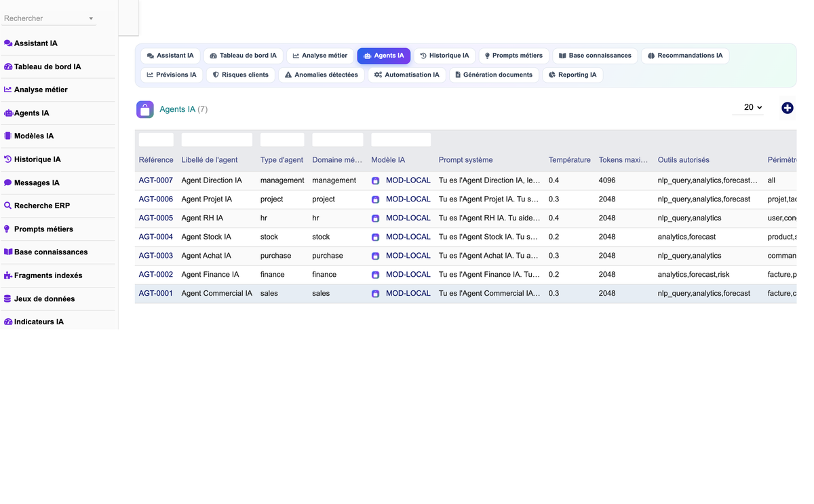The width and height of the screenshot is (814, 504).
Task: Click 4096 tokens value cell
Action: [x=607, y=180]
